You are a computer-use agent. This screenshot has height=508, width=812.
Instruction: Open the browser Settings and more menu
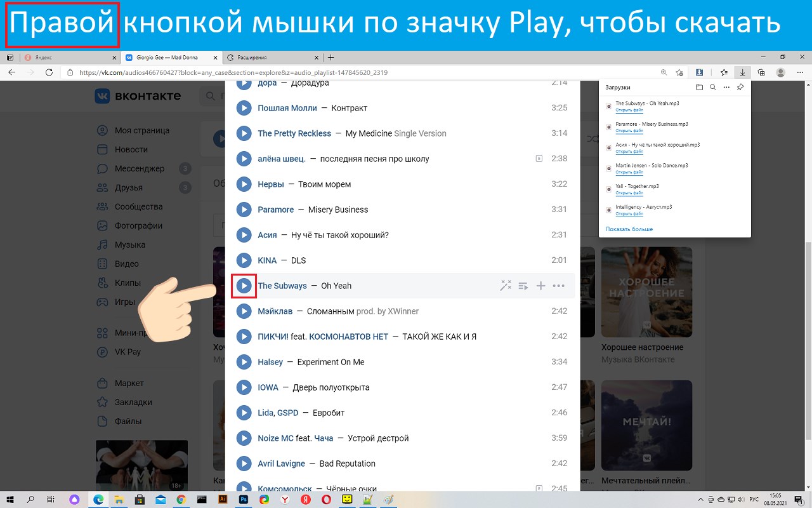799,72
